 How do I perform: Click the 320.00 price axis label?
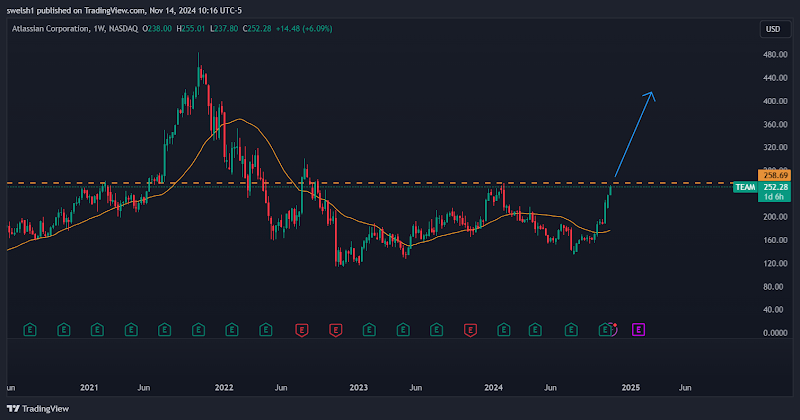(x=775, y=147)
